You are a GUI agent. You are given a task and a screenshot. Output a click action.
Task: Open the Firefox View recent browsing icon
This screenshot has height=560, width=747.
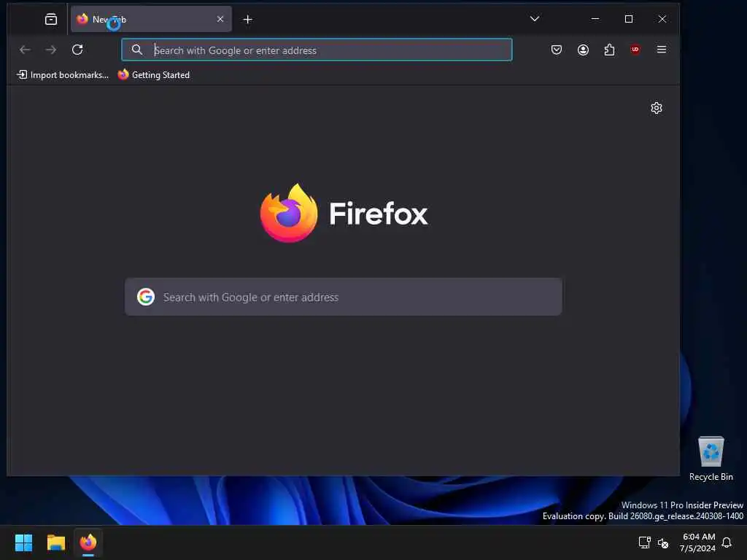point(51,19)
